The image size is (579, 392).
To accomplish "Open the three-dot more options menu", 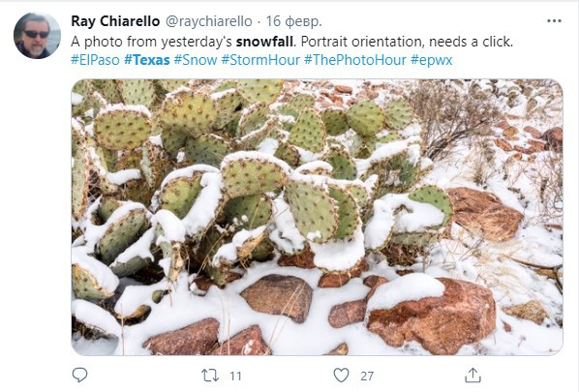I will (554, 21).
